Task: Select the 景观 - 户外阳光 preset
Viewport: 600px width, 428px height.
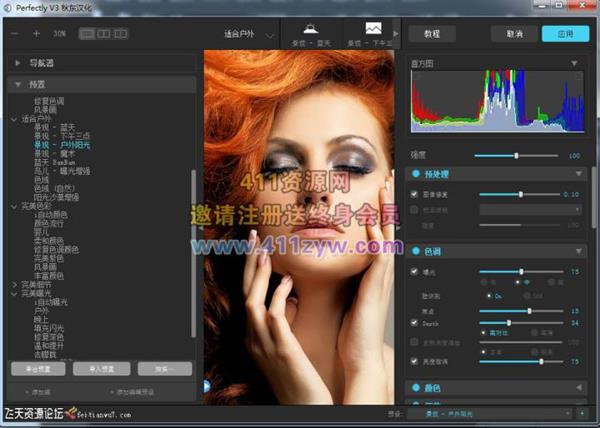Action: point(60,144)
